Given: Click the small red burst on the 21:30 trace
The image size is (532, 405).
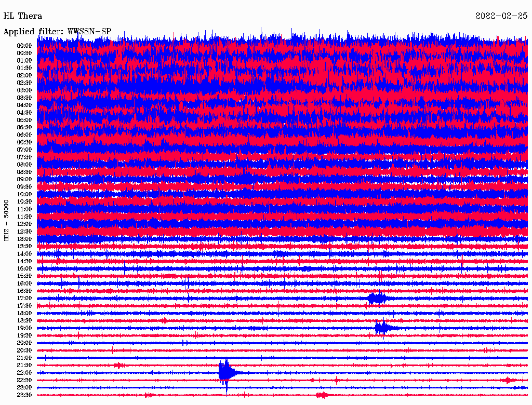Looking at the screenshot, I should [x=118, y=366].
